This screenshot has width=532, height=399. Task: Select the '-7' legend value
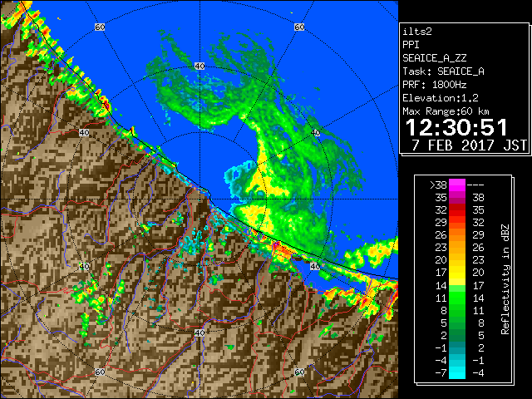coord(441,373)
